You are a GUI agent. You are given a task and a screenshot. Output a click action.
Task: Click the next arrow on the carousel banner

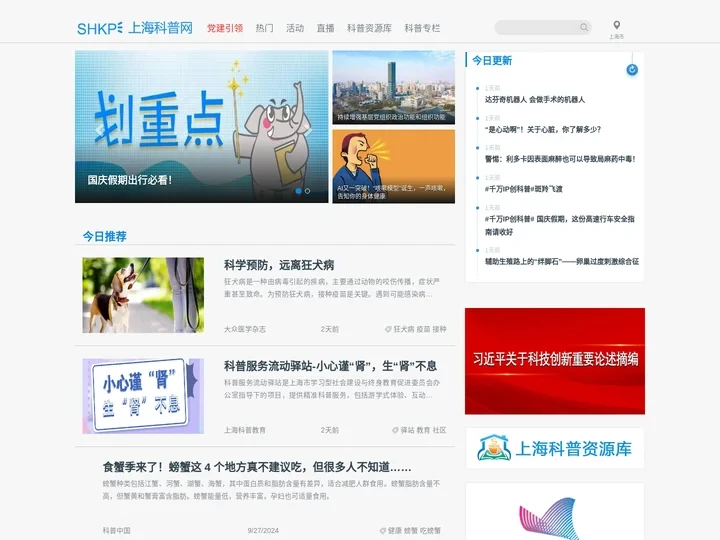click(308, 129)
